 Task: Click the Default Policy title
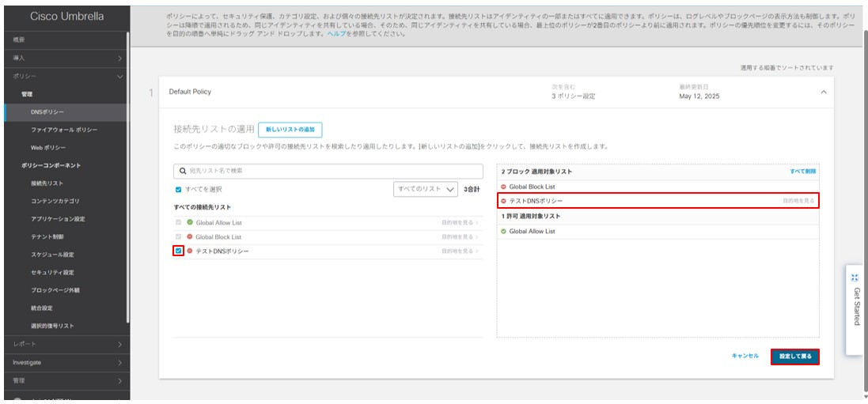[x=190, y=92]
